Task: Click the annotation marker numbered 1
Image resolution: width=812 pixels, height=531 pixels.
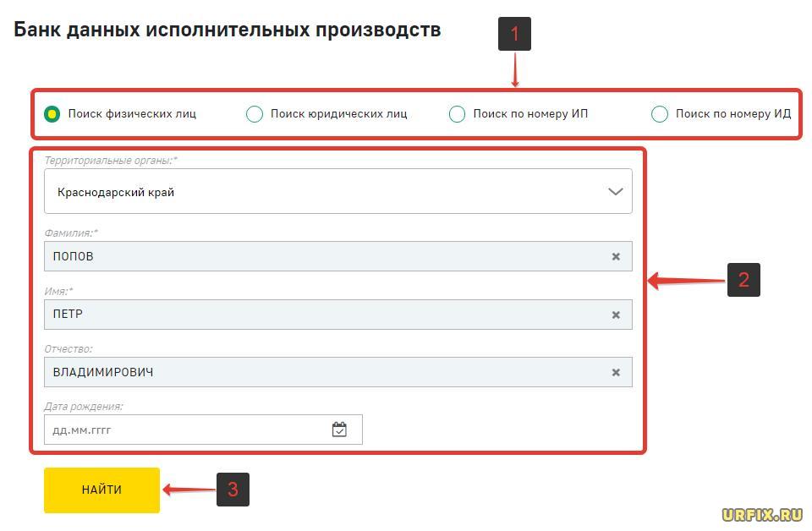Action: (x=515, y=35)
